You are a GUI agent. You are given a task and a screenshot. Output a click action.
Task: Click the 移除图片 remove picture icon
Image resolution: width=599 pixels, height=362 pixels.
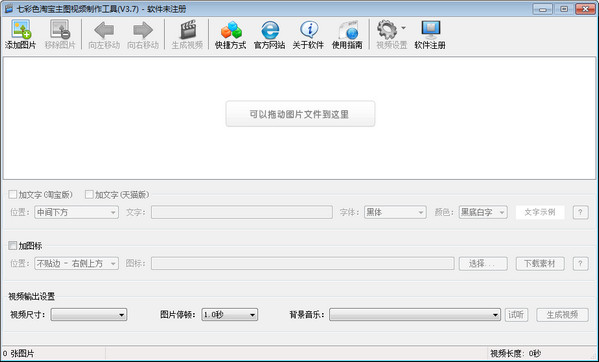[60, 30]
